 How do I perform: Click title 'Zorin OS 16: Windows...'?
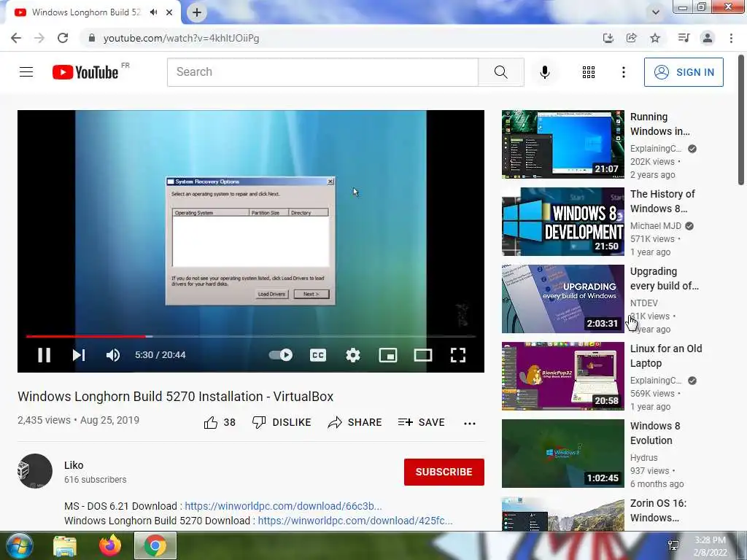(658, 510)
